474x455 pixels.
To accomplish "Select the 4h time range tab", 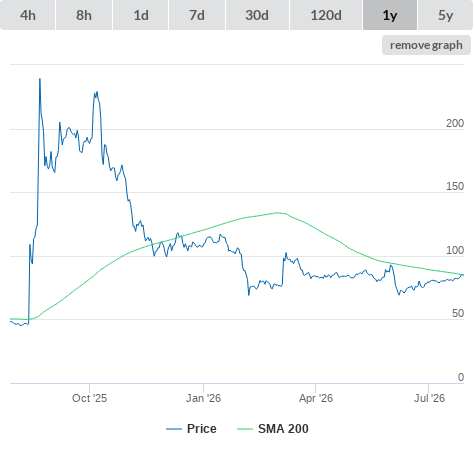I will point(28,15).
